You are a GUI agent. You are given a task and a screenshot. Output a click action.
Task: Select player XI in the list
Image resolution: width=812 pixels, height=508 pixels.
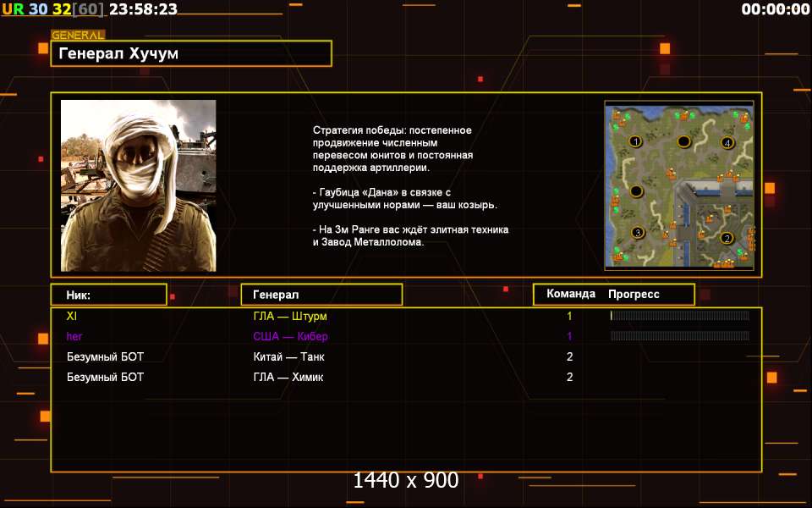point(71,316)
